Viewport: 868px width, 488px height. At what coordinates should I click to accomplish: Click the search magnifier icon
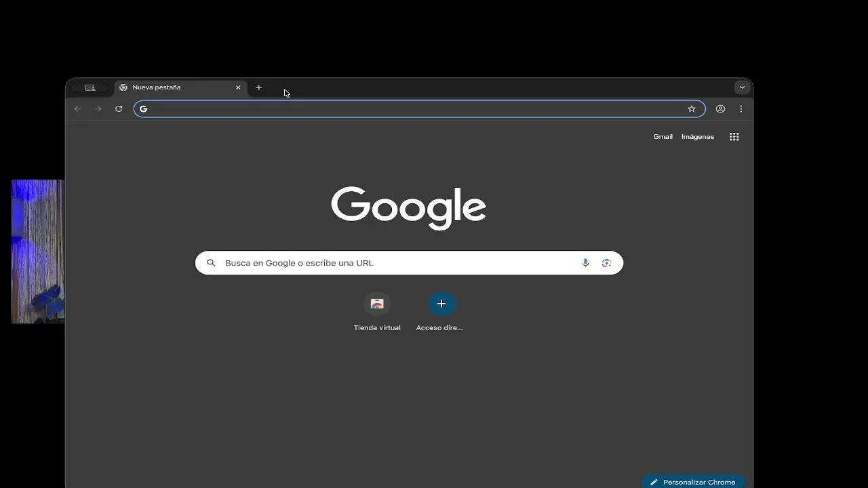[x=211, y=263]
